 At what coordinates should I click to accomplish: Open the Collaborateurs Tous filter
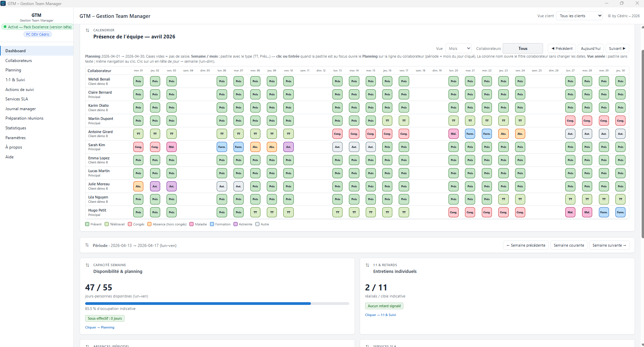(x=523, y=49)
